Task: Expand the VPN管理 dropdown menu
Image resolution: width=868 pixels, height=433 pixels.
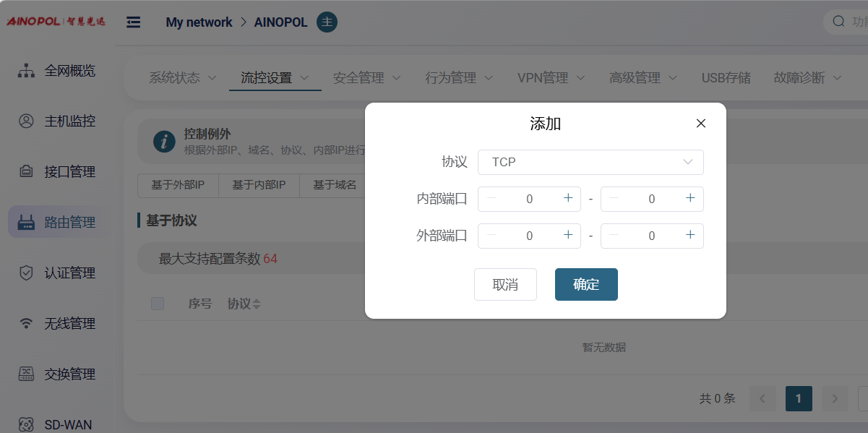Action: tap(551, 78)
